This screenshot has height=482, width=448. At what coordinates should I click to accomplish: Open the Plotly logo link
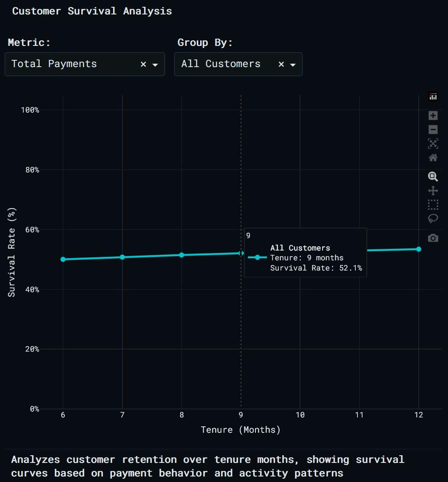(433, 96)
